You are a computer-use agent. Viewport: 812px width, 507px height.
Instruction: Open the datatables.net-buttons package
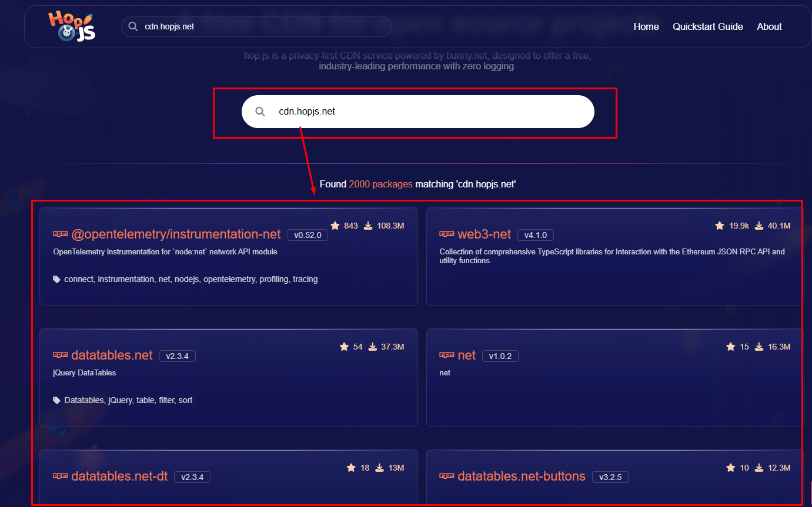[522, 476]
